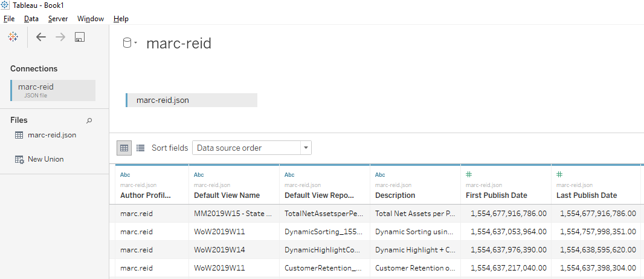Click the marc-reid.json table on canvas

pos(191,100)
